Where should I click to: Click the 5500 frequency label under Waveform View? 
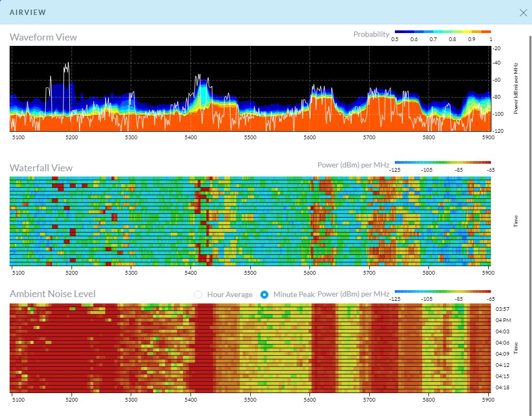[250, 137]
